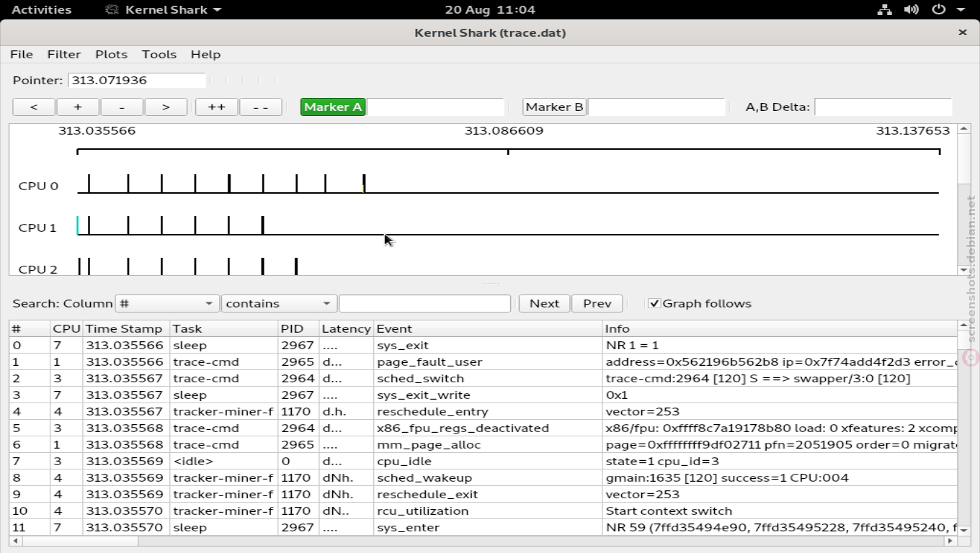
Task: Select the sys_exit event row
Action: 483,346
